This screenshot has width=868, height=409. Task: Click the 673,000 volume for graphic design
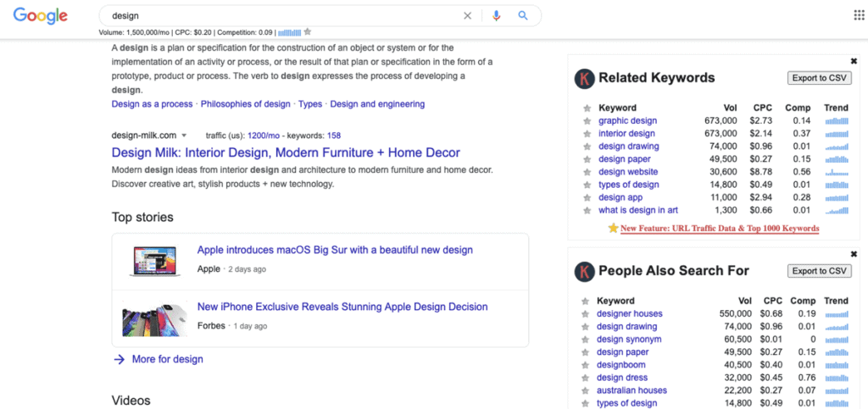click(721, 120)
